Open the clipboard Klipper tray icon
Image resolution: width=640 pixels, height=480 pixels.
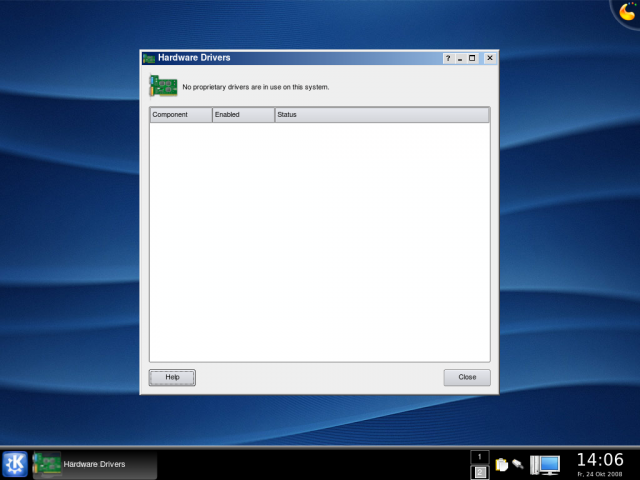pyautogui.click(x=502, y=464)
